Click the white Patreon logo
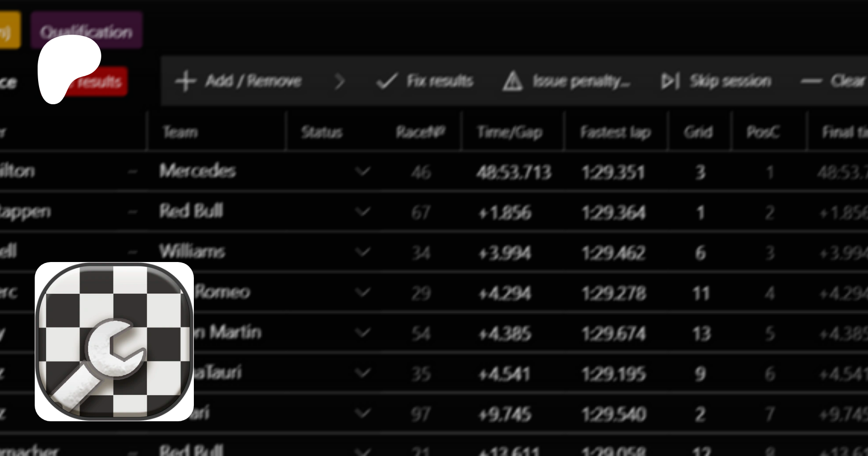Screen dimensions: 868x456 click(x=68, y=68)
